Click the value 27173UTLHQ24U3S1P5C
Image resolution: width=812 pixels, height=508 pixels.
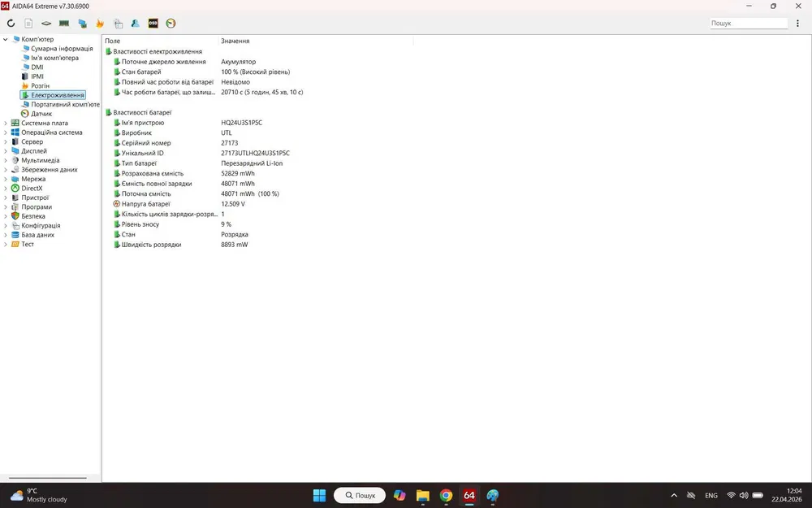tap(255, 154)
